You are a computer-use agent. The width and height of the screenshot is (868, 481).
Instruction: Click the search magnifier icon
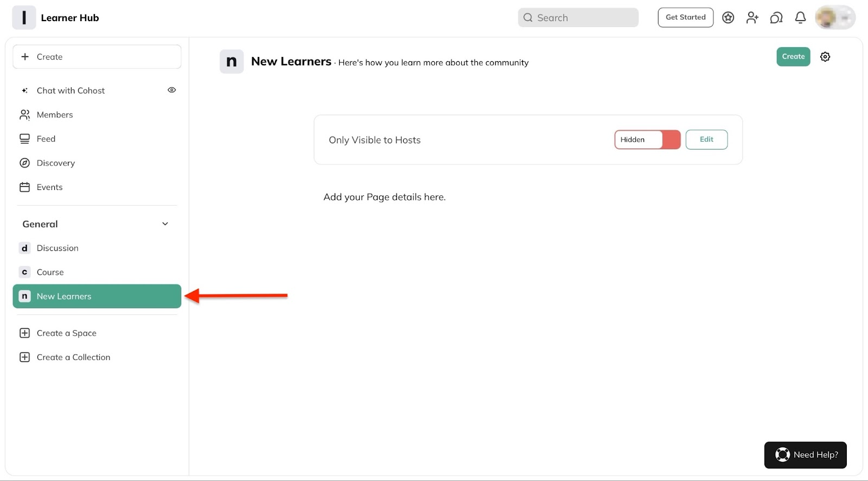(x=528, y=18)
